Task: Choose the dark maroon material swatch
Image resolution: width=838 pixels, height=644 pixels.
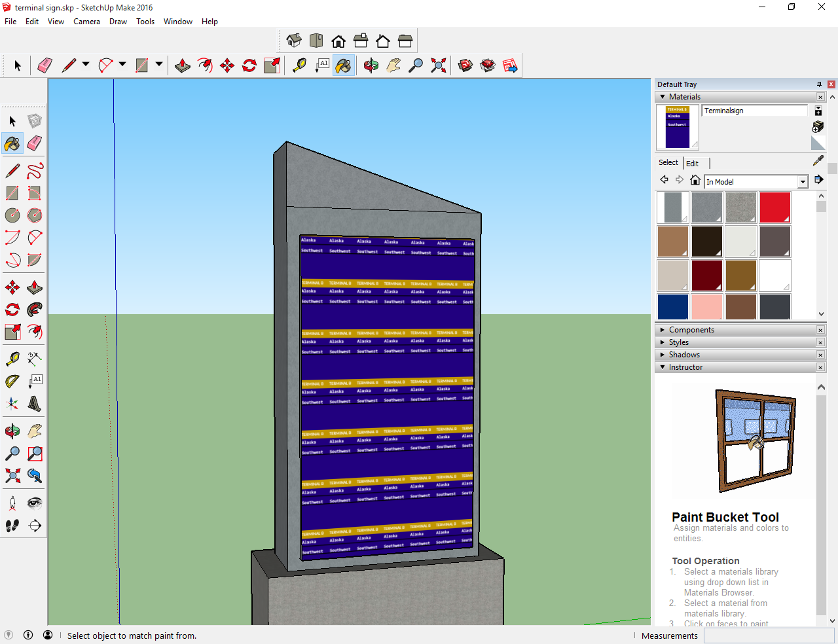Action: tap(707, 276)
